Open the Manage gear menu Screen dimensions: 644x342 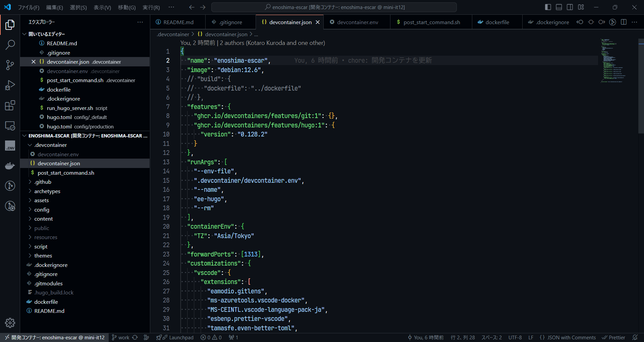(x=10, y=323)
